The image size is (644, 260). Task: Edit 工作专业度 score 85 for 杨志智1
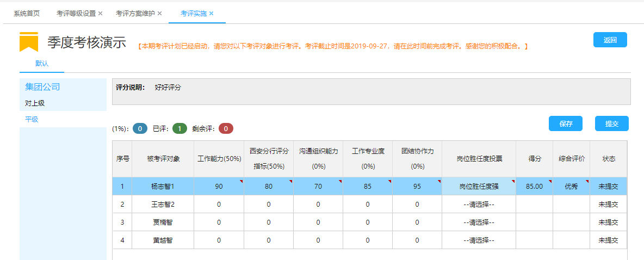368,187
